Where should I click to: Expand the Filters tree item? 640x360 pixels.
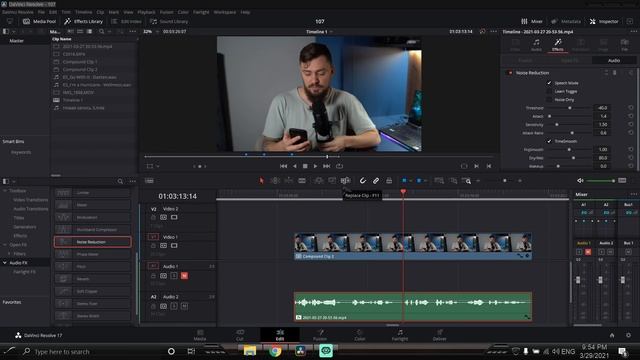coord(9,253)
